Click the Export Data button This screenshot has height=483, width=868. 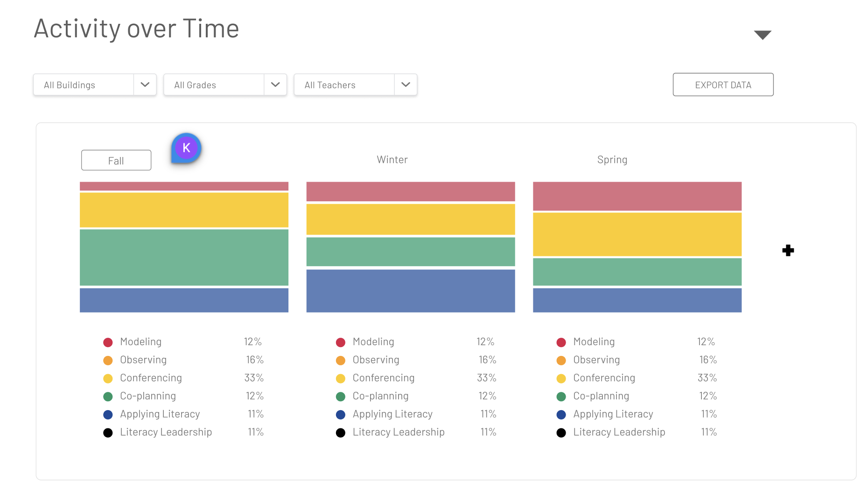tap(722, 85)
